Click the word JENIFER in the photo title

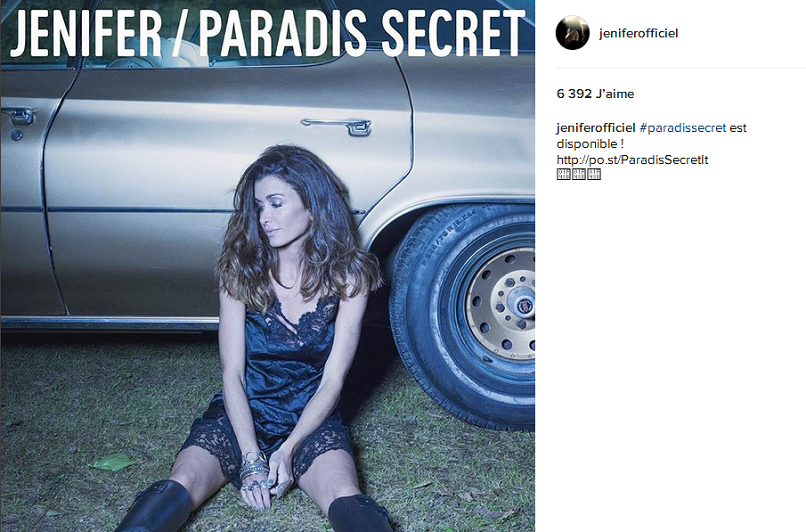(86, 32)
